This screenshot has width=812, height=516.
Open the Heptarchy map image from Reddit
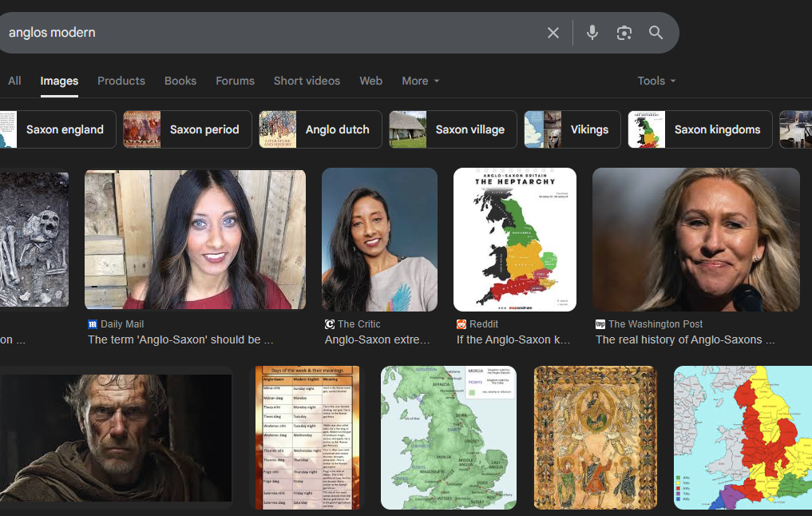(x=515, y=240)
